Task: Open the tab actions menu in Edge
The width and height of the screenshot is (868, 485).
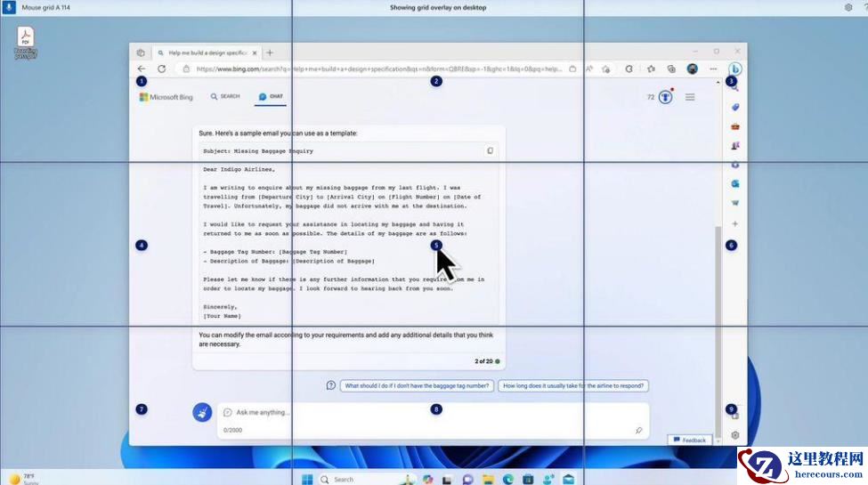Action: pyautogui.click(x=141, y=53)
